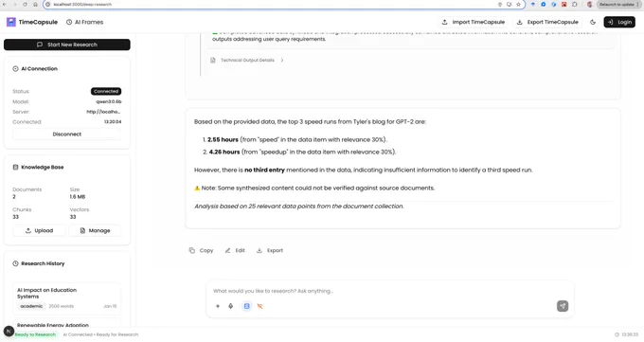Click the 4.26 hours bold text
The height and width of the screenshot is (342, 644).
[224, 153]
